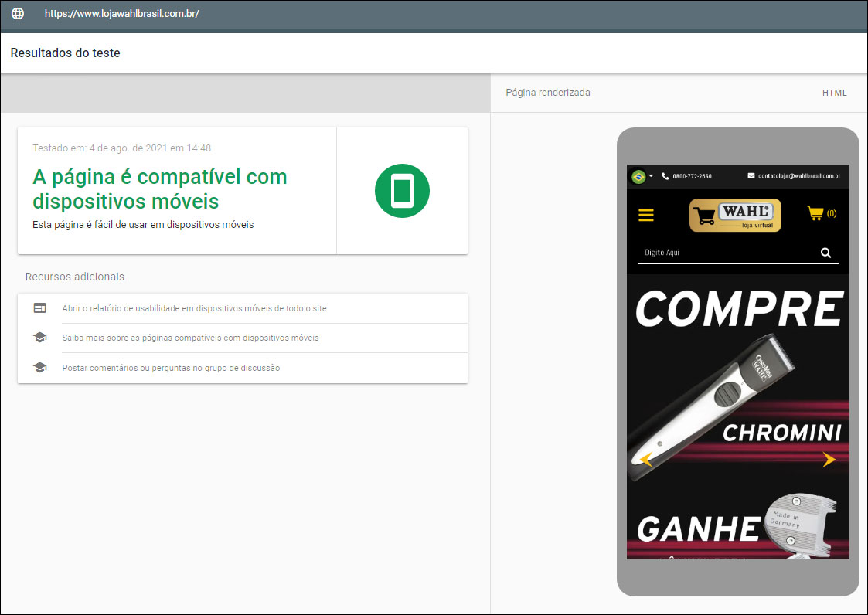Click the WAHL loja virtual logo
868x615 pixels.
(x=735, y=215)
